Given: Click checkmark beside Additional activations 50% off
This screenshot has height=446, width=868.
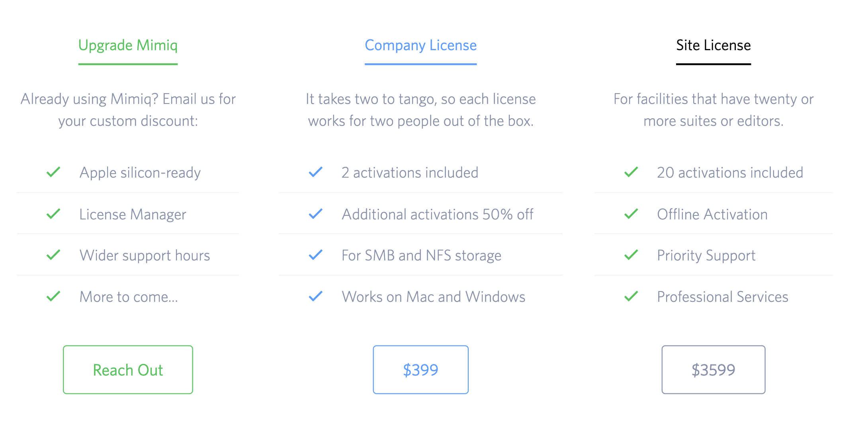Looking at the screenshot, I should 315,214.
